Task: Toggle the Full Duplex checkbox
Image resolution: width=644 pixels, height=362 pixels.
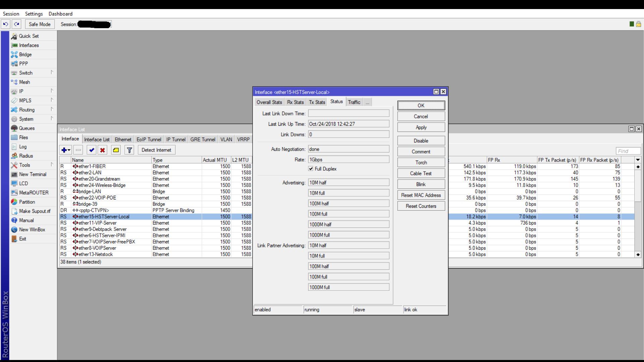Action: click(311, 169)
